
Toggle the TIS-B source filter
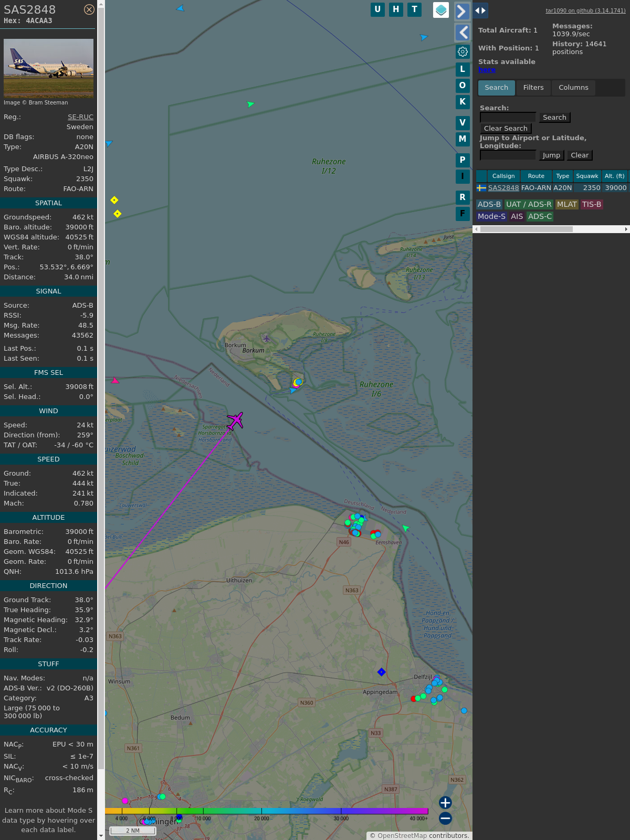click(x=592, y=204)
